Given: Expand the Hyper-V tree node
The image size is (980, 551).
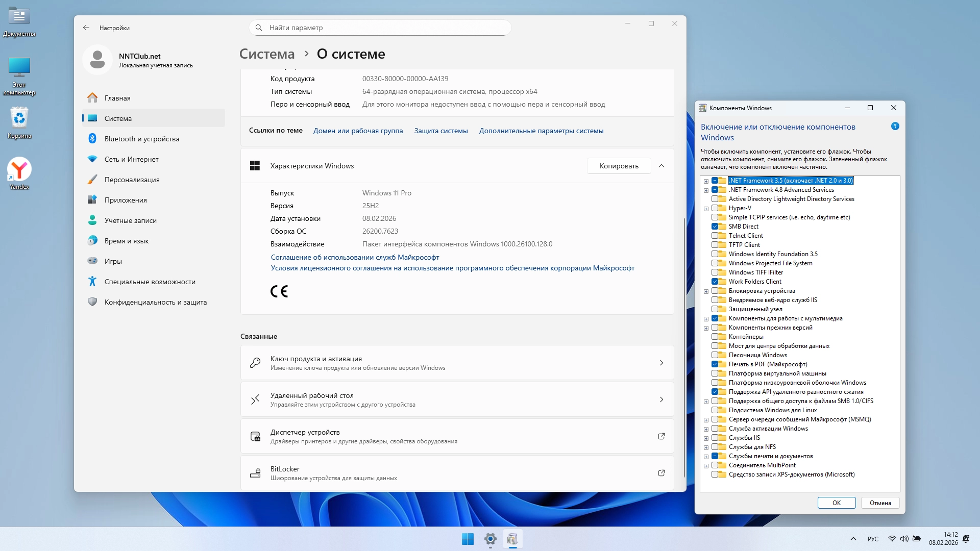Looking at the screenshot, I should [706, 209].
